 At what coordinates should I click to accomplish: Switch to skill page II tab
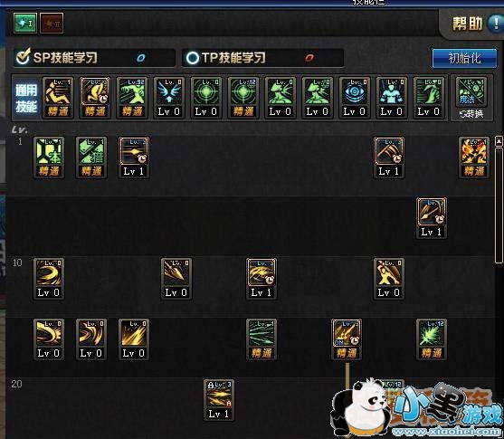[x=52, y=23]
